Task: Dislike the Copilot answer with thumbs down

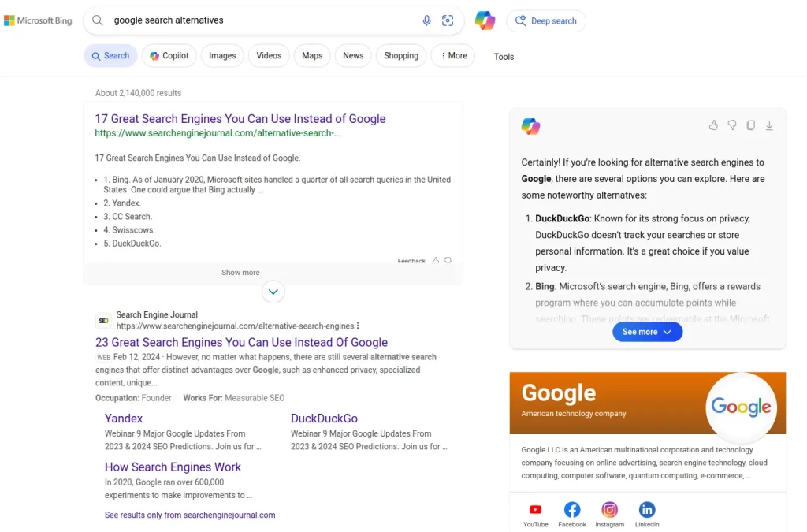Action: tap(732, 125)
